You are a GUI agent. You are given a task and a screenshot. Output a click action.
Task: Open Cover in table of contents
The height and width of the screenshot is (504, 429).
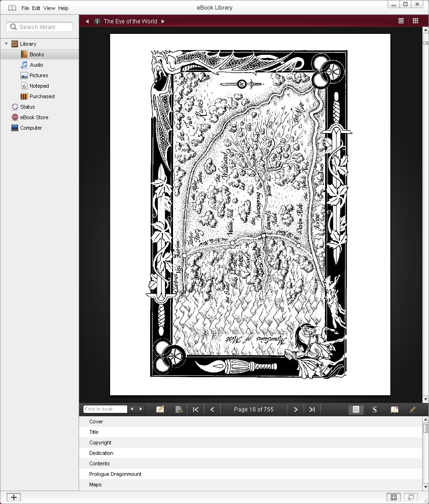[251, 422]
